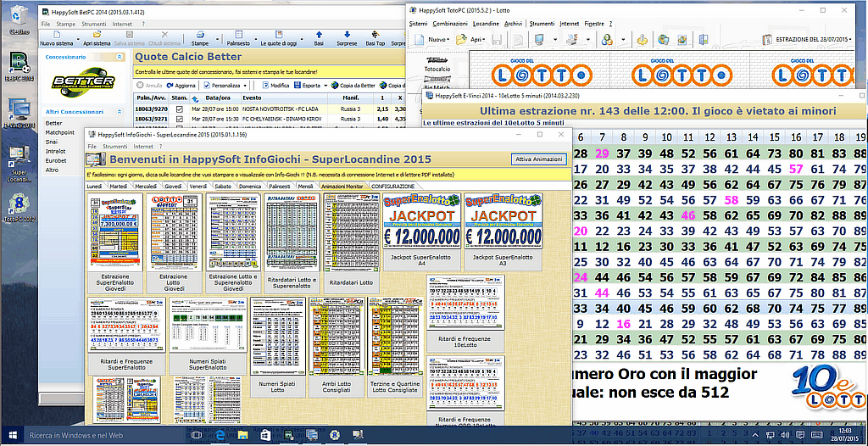Open the Apri sistema folder icon
The height and width of the screenshot is (446, 868).
[x=96, y=33]
